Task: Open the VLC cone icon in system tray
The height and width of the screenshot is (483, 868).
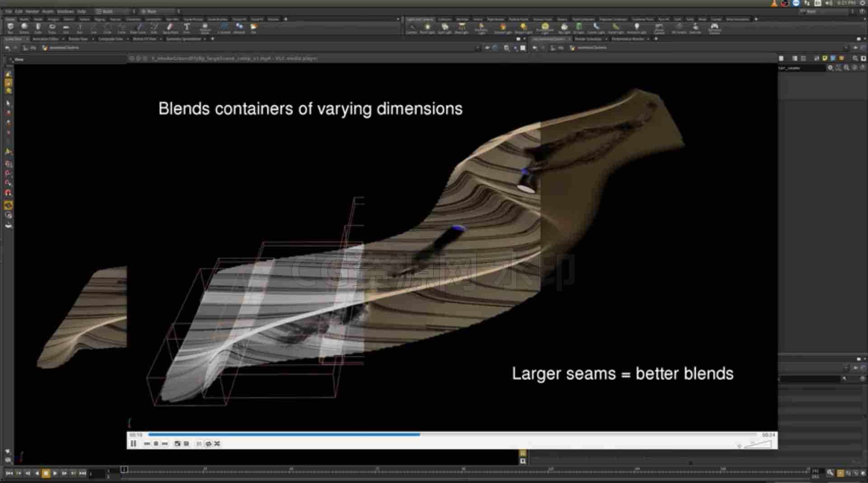Action: (x=774, y=3)
